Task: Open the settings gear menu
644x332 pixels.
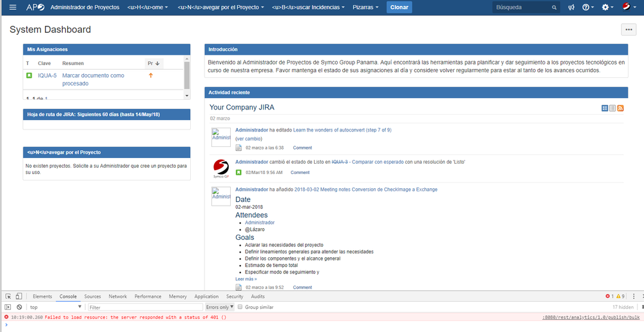Action: click(x=607, y=7)
